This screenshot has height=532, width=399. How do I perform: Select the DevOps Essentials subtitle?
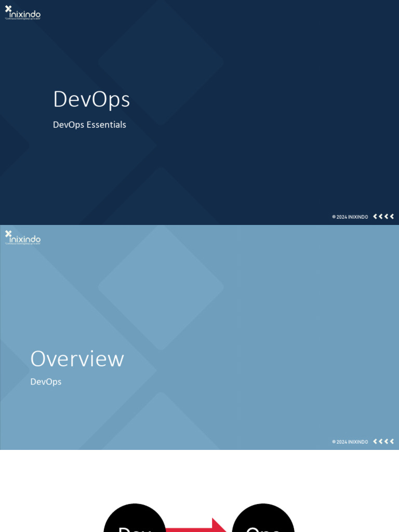tap(89, 125)
